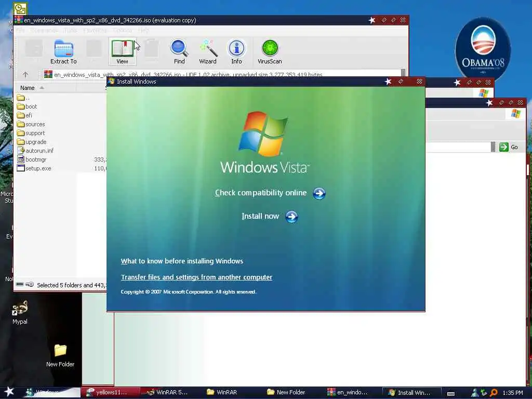
Task: Open the sources folder
Action: click(31, 124)
